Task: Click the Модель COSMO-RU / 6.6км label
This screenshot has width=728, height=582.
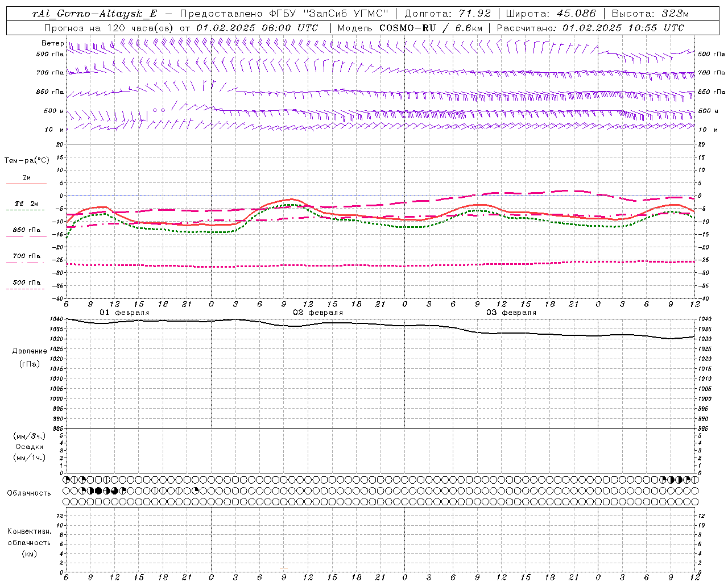Action: point(410,28)
